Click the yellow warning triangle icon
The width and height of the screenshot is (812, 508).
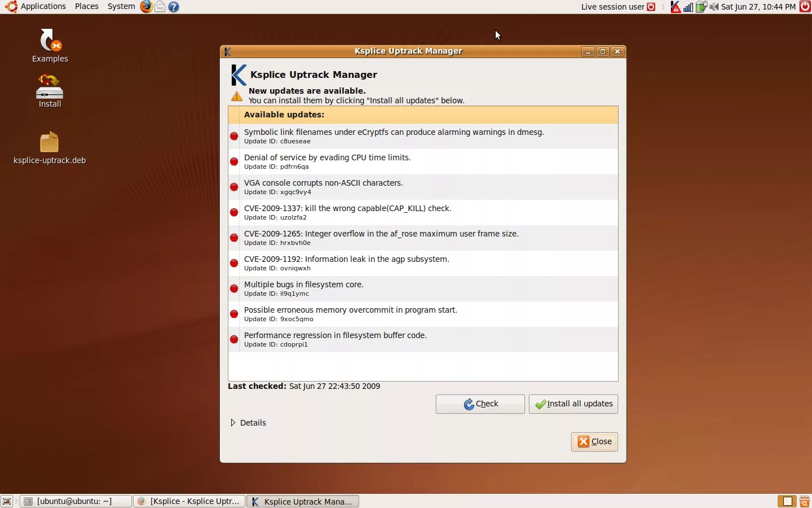click(237, 96)
